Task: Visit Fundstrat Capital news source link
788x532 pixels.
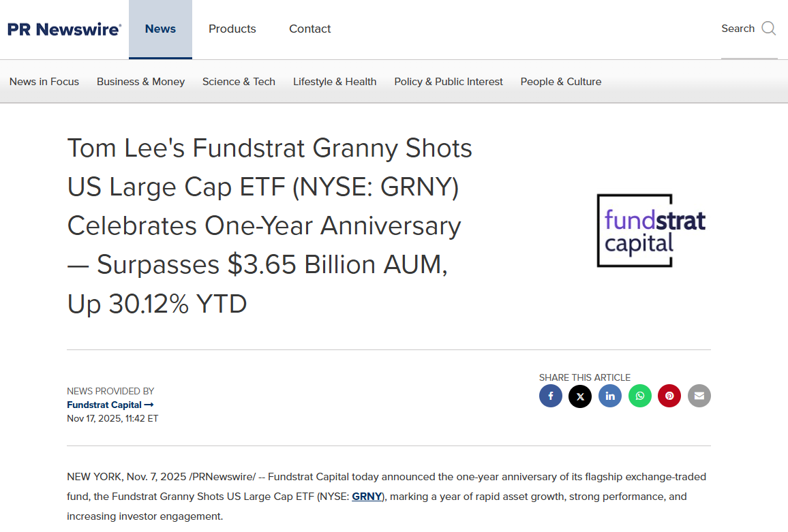Action: (x=110, y=405)
